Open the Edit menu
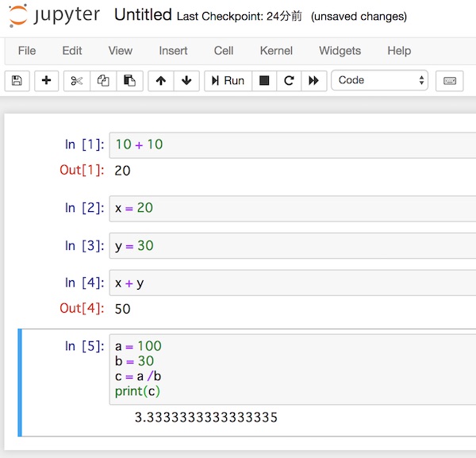 72,51
